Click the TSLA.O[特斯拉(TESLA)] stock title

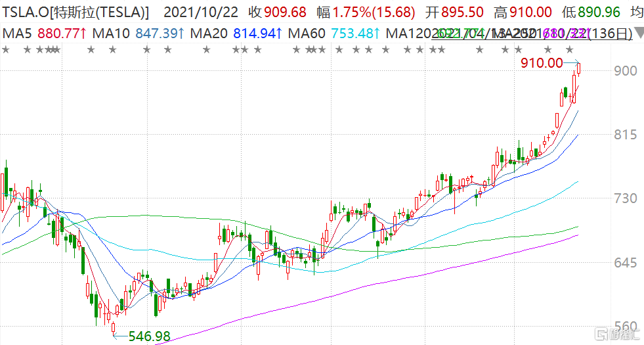(76, 12)
